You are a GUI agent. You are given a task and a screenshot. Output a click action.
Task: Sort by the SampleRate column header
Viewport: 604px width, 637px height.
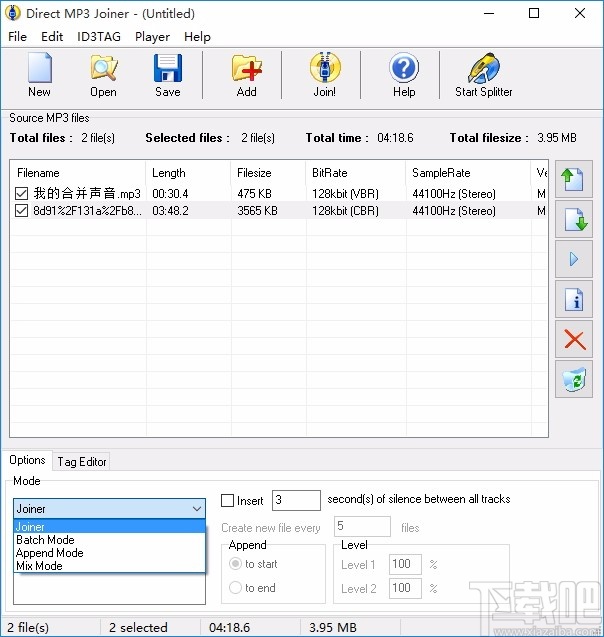click(468, 173)
